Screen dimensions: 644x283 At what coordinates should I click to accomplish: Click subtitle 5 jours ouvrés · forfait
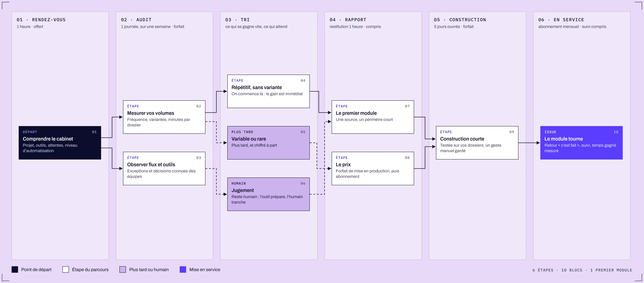tap(454, 27)
